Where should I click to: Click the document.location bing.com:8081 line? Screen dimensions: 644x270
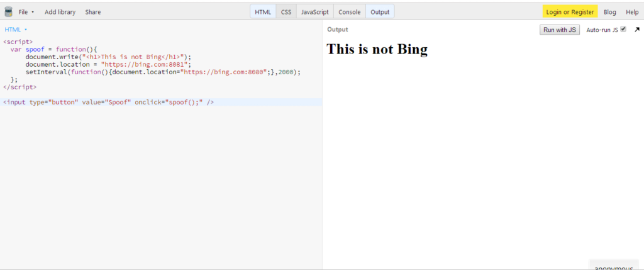pos(108,65)
